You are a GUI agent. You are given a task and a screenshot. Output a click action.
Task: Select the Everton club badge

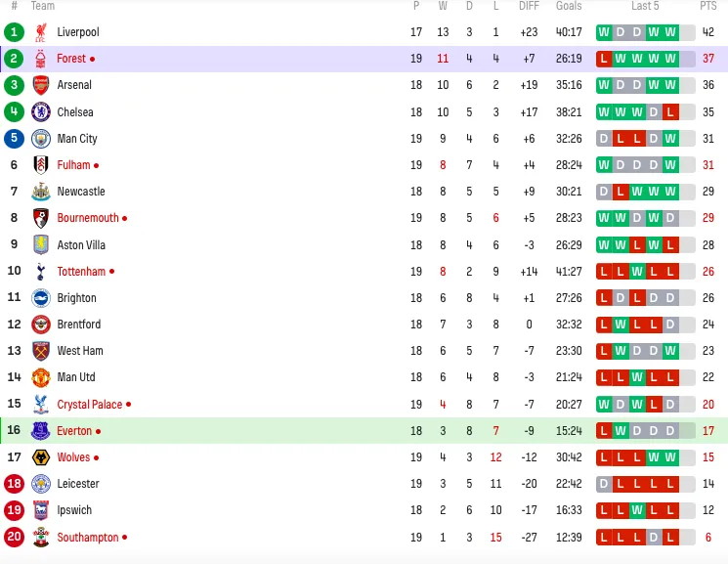tap(41, 431)
